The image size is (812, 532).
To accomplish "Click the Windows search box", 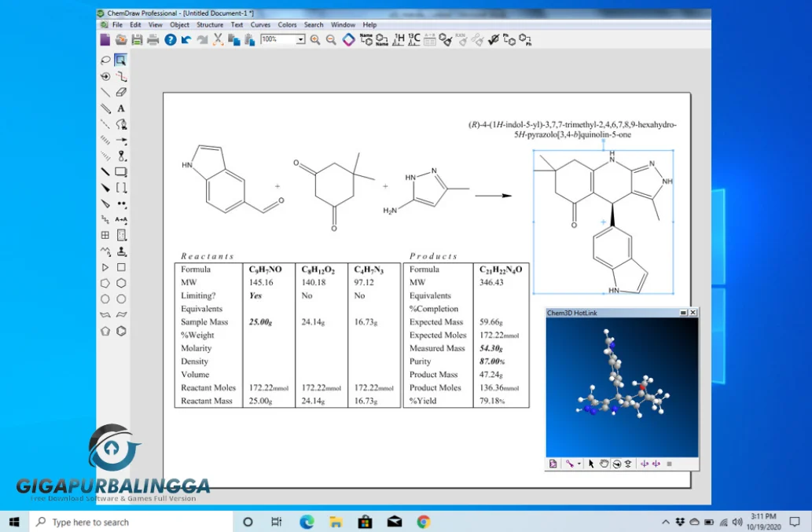I will [x=131, y=522].
